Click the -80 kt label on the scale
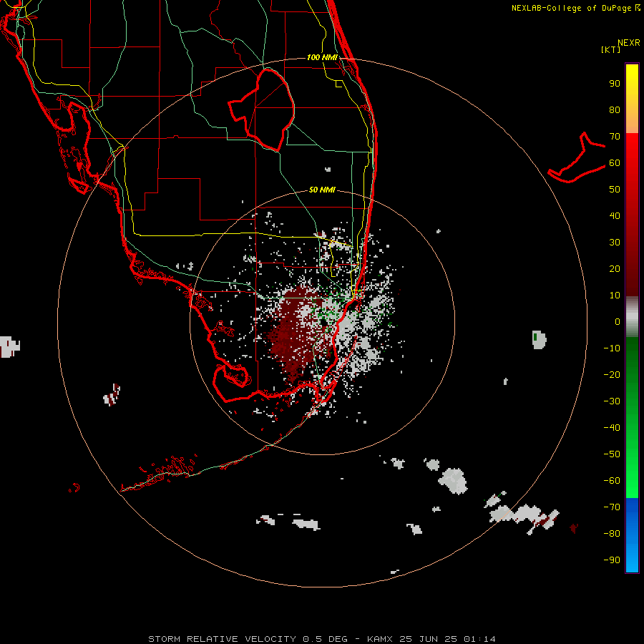Image resolution: width=644 pixels, height=644 pixels. pos(612,534)
